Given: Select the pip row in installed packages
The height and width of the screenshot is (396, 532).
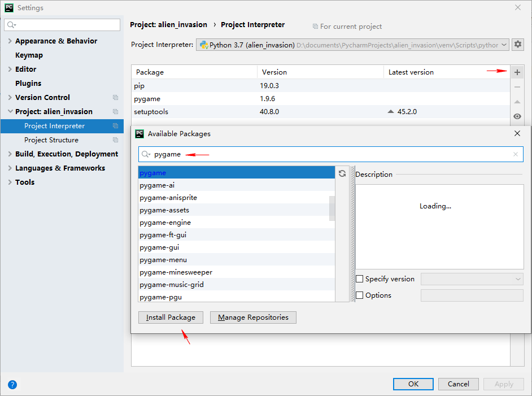Looking at the screenshot, I should (321, 85).
